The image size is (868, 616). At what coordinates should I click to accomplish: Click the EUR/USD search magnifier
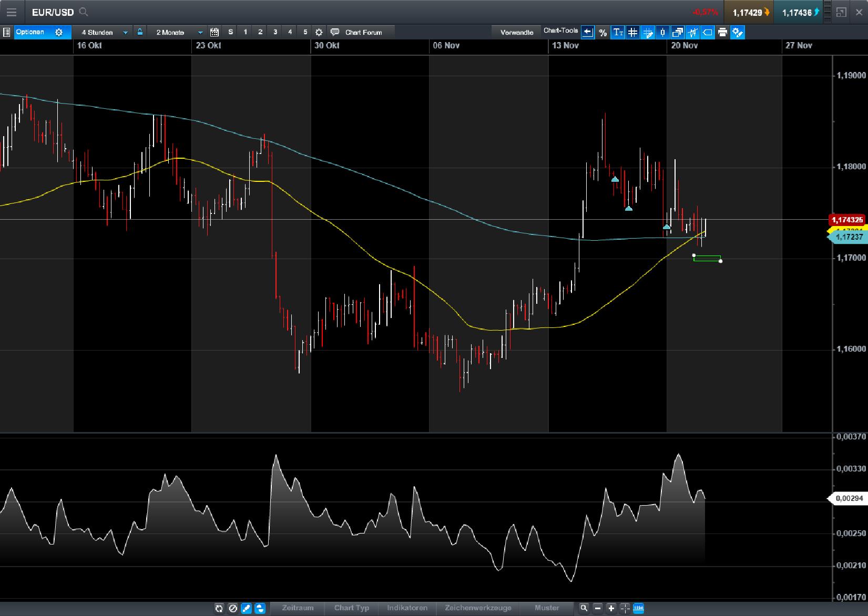pyautogui.click(x=83, y=12)
